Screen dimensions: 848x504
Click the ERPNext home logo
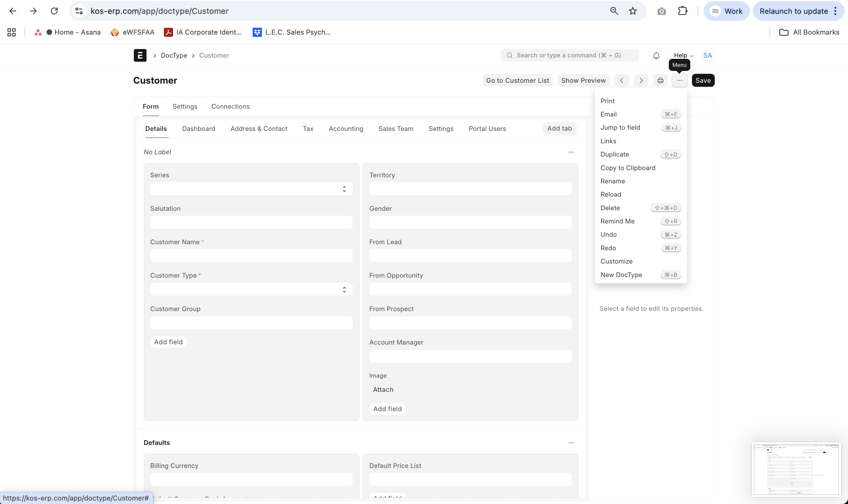click(x=140, y=55)
